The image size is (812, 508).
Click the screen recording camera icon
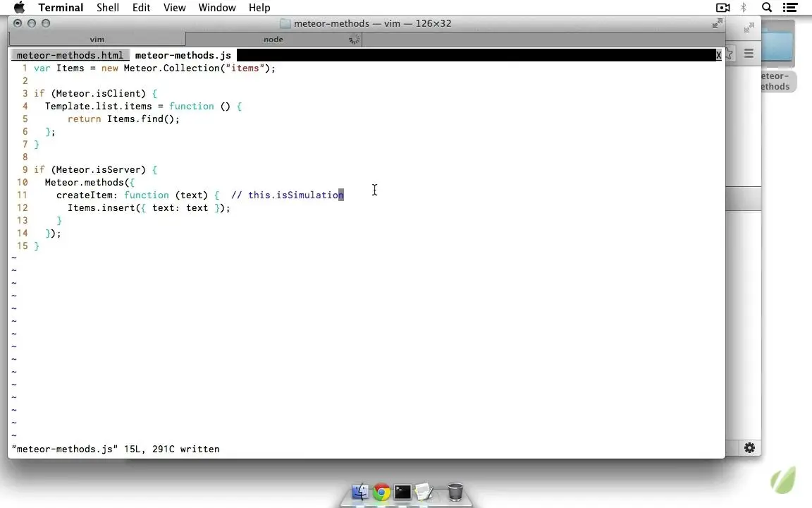tap(723, 7)
